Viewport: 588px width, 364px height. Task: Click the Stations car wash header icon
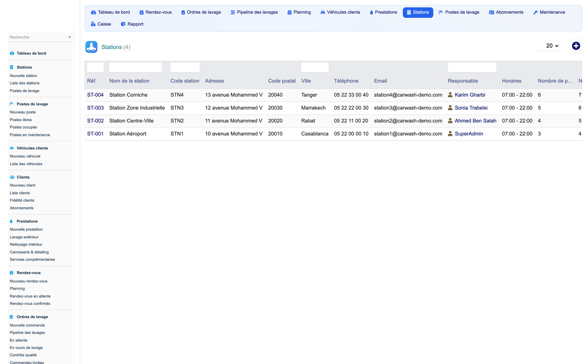(x=91, y=47)
